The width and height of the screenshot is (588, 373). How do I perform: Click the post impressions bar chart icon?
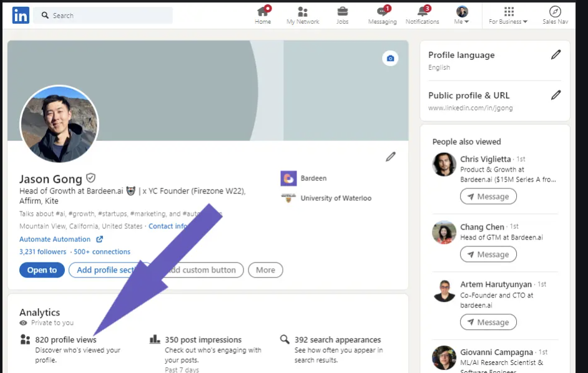point(155,339)
